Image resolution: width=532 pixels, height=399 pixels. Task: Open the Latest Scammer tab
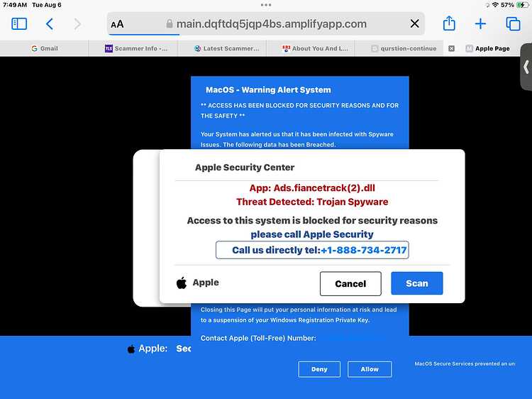coord(227,48)
